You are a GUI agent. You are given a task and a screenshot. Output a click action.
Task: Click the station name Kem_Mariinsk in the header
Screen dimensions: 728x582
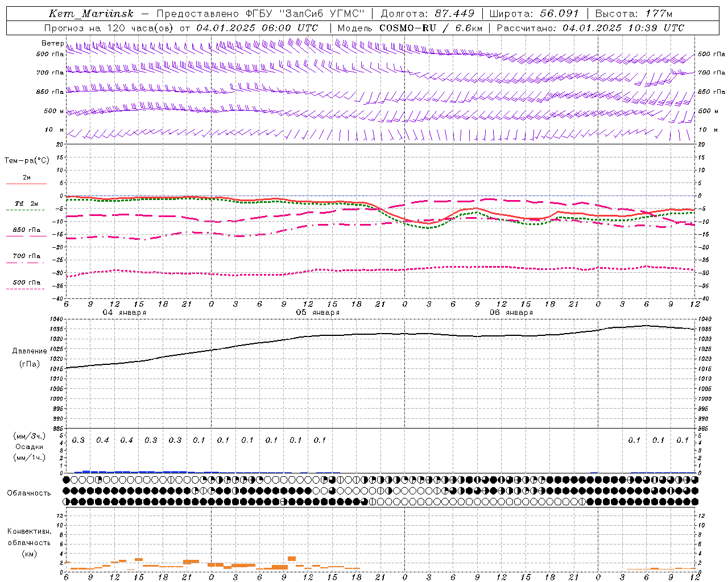coord(91,14)
